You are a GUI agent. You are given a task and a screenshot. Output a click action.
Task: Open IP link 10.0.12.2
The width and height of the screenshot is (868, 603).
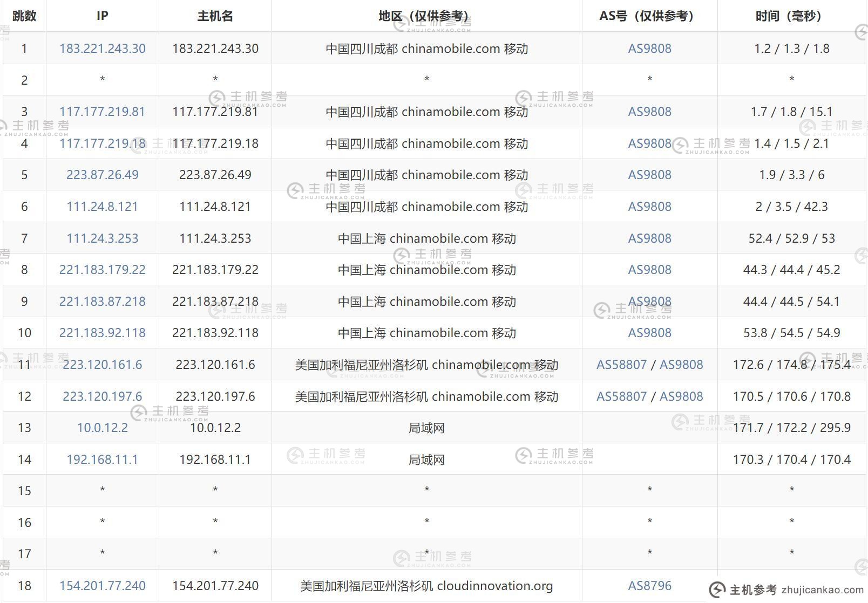tap(102, 428)
